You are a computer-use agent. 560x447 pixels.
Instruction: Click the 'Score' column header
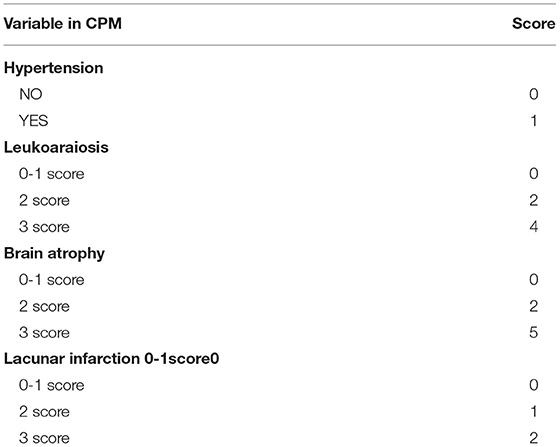pyautogui.click(x=534, y=24)
